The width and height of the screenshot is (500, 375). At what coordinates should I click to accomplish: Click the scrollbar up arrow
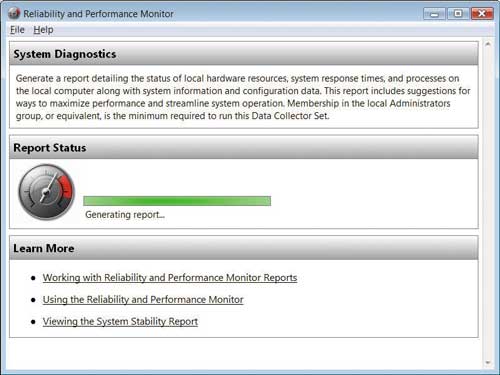[488, 44]
